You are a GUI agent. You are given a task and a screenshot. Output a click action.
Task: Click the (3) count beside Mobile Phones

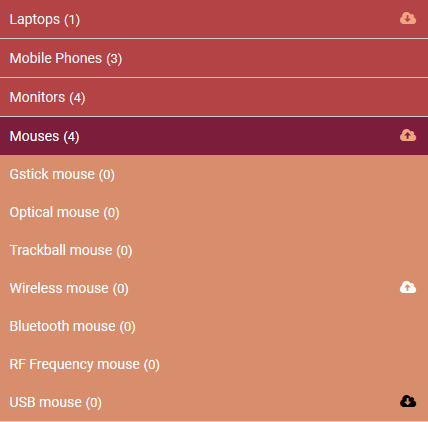(114, 59)
